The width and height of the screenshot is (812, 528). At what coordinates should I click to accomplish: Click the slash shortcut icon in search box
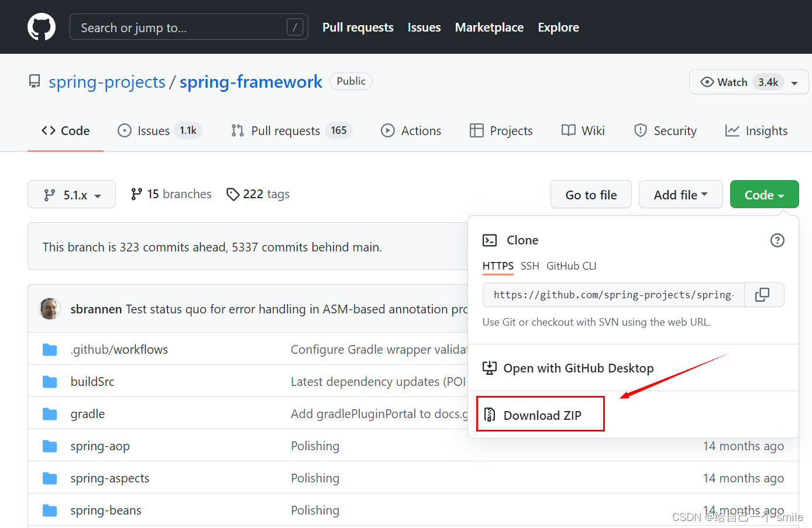pyautogui.click(x=295, y=27)
